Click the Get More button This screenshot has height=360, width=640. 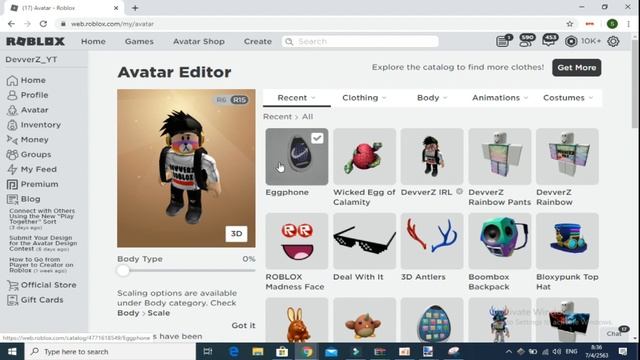(576, 68)
